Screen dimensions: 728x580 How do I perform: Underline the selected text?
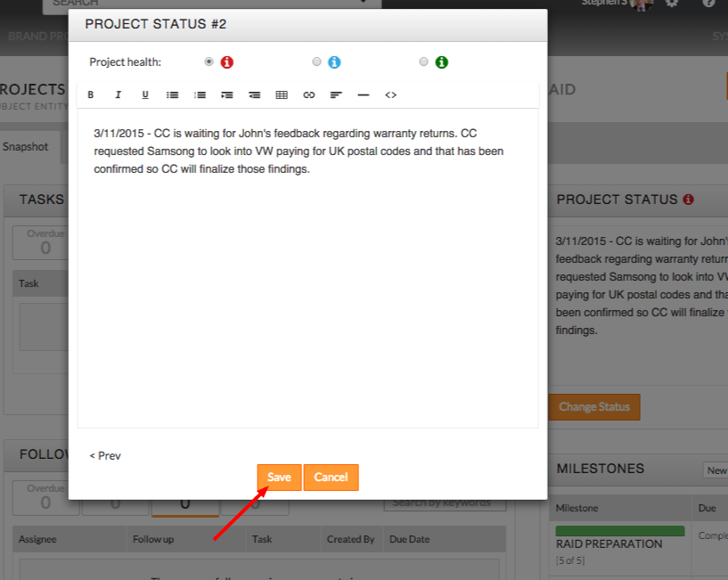[145, 94]
